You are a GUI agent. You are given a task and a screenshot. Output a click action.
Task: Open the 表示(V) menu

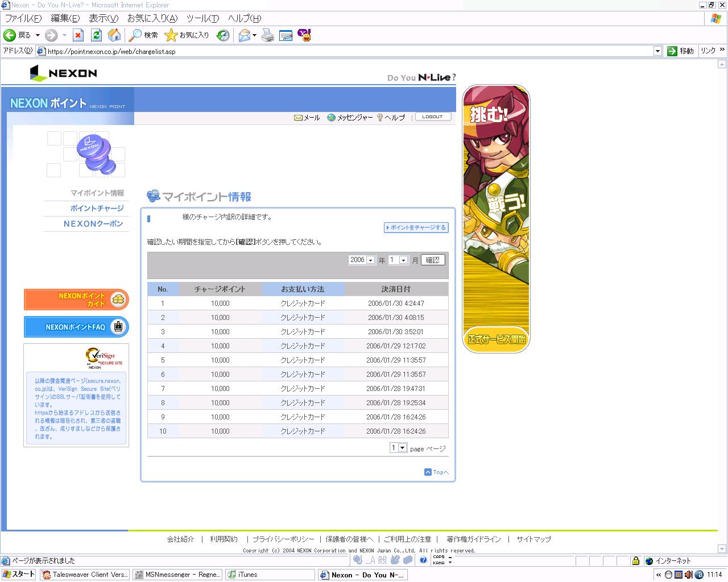pos(104,18)
